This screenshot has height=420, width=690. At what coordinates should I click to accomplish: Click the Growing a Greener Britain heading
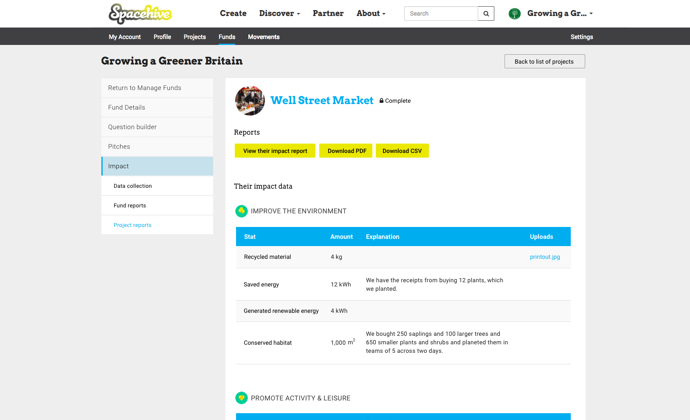tap(172, 61)
